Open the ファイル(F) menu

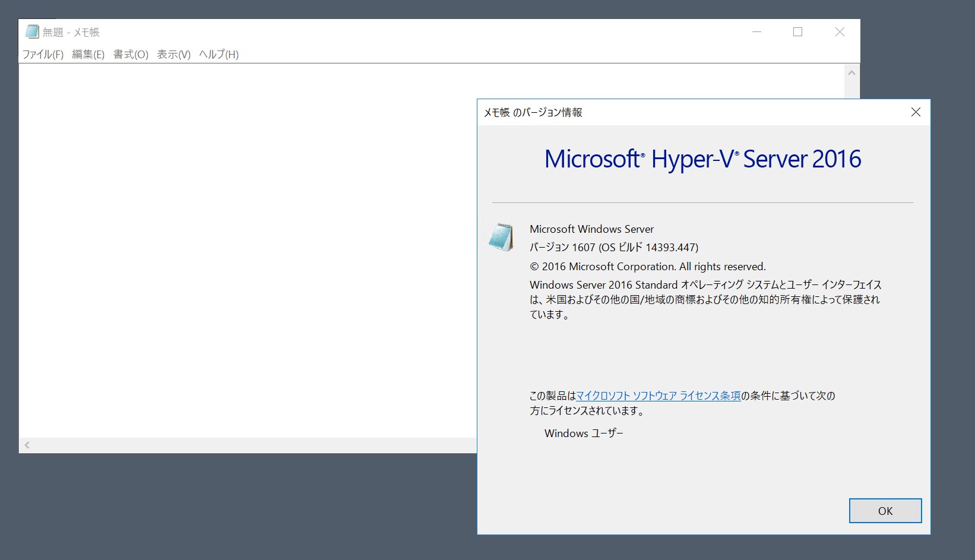click(x=42, y=54)
